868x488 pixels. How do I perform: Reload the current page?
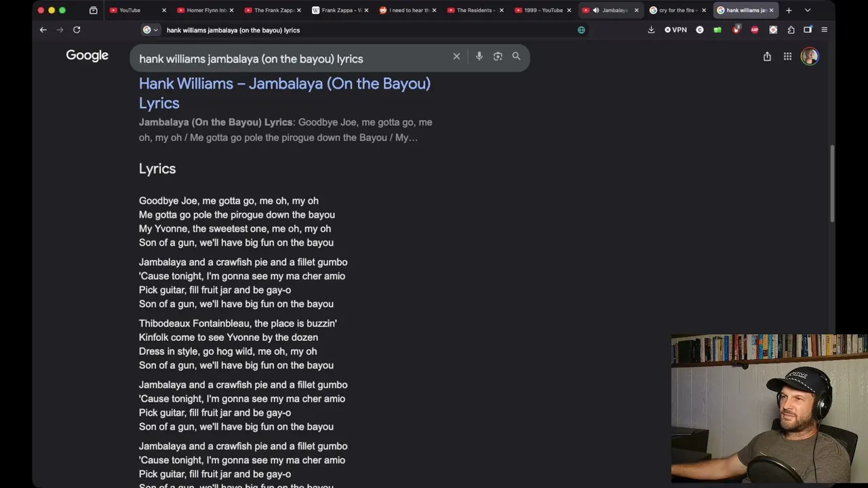click(77, 30)
